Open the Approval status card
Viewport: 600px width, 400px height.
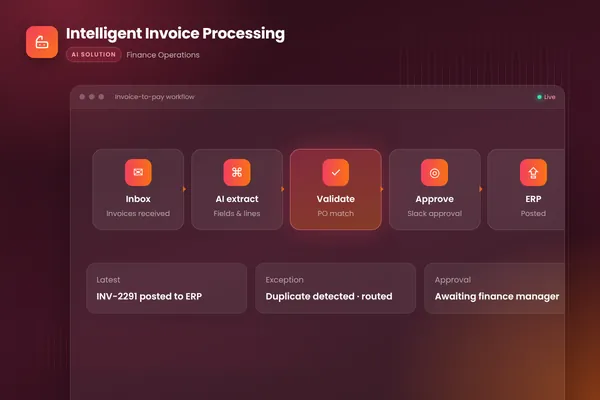[x=494, y=288]
